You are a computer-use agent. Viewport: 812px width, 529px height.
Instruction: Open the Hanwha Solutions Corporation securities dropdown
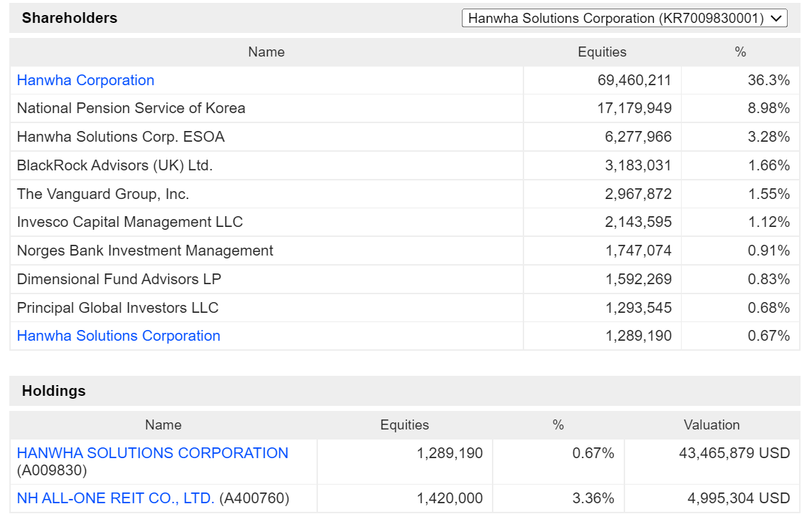(x=624, y=18)
